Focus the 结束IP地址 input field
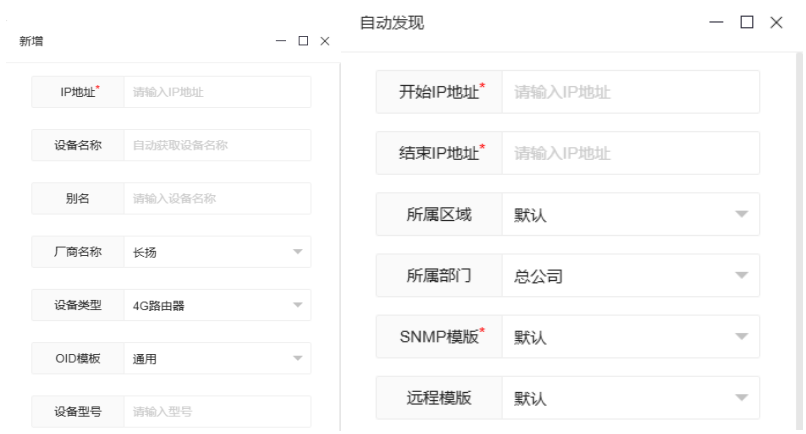This screenshot has width=806, height=434. click(630, 154)
